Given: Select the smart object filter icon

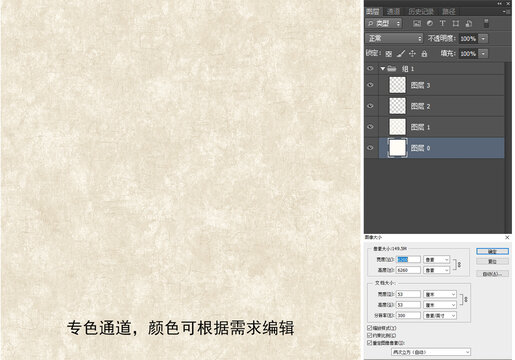Looking at the screenshot, I should tap(469, 23).
